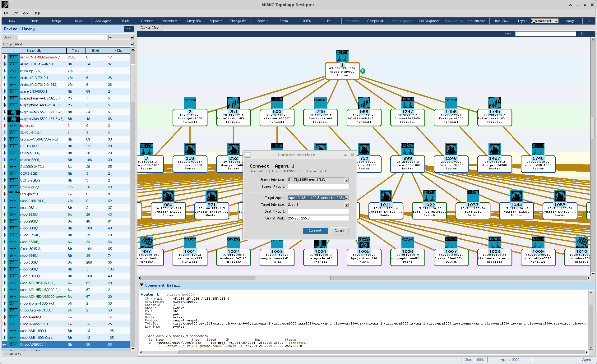
Task: Click the avaya-switch-5520-24T-PWR device icon
Action: (13, 112)
